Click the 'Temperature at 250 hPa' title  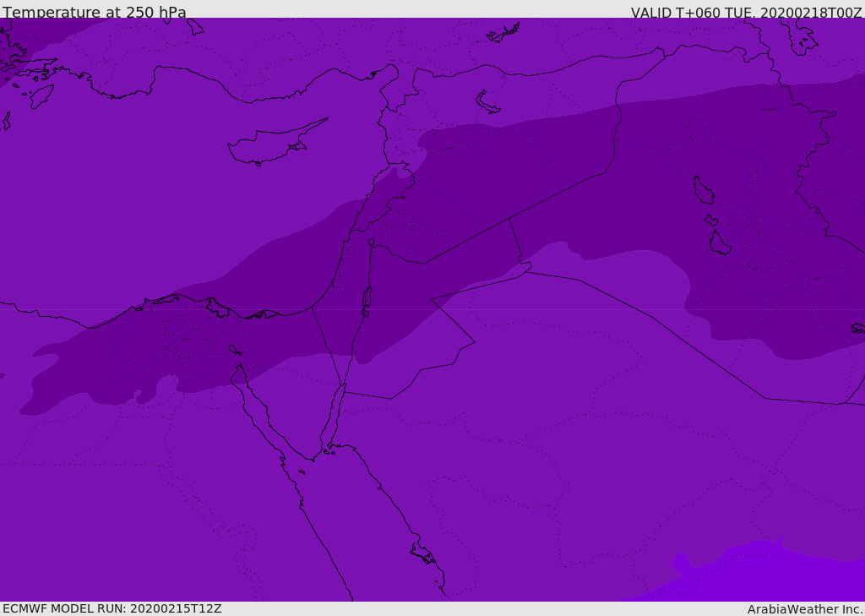pyautogui.click(x=94, y=13)
